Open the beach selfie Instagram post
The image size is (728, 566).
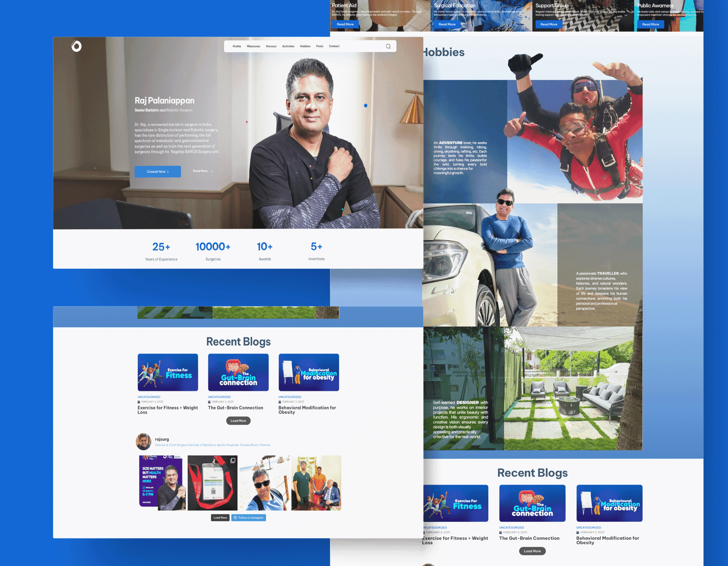264,483
